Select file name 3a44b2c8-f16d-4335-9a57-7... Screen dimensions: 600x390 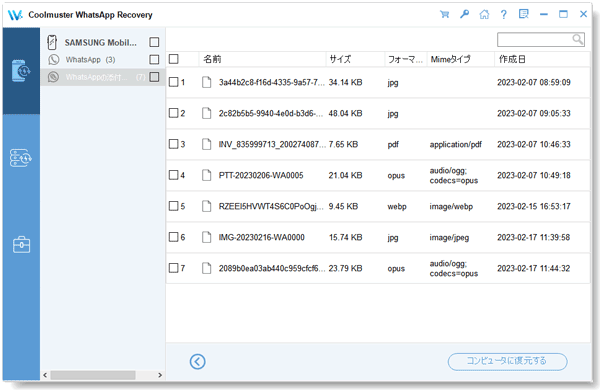[x=271, y=82]
